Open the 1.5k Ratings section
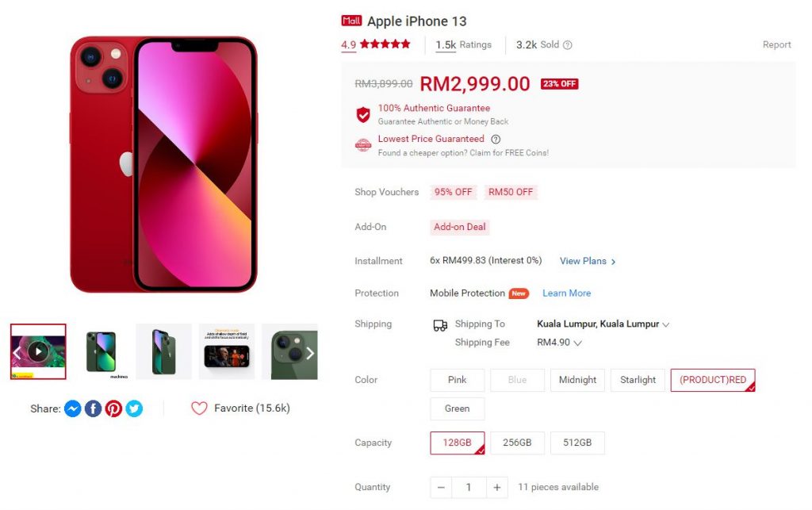812x510 pixels. click(x=463, y=45)
